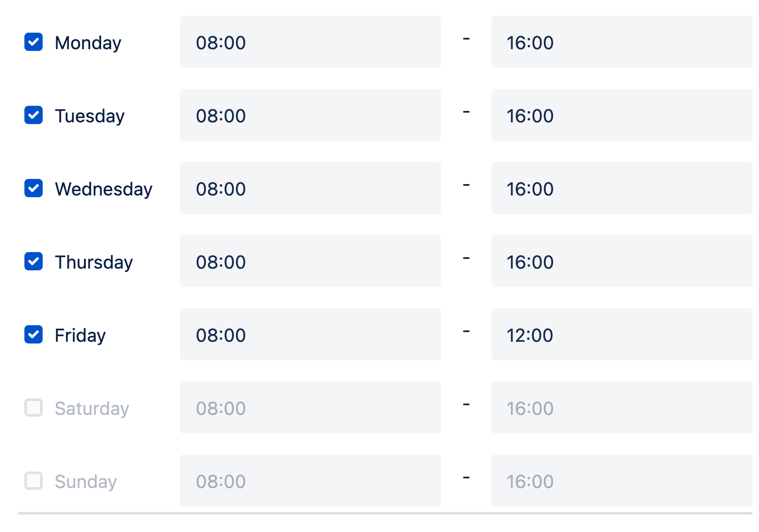Open Thursday end time 16:00 field
Screen dimensions: 759x532
621,262
